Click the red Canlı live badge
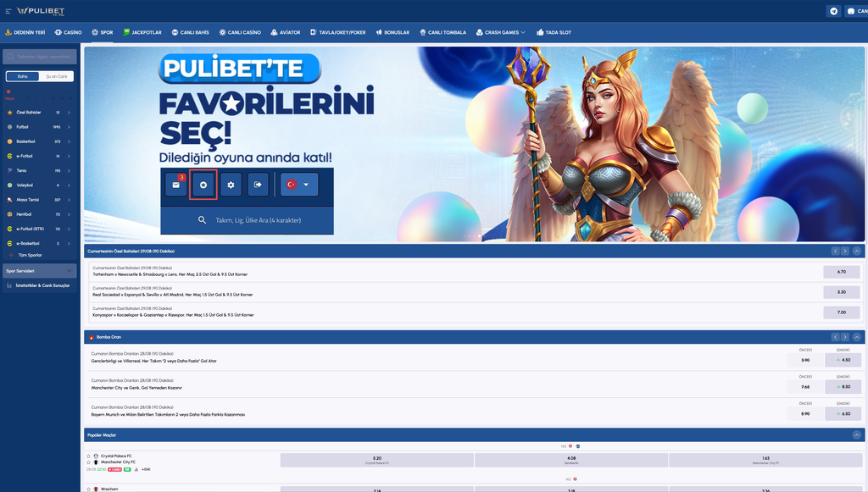Viewport: 868px width, 492px height. (114, 469)
